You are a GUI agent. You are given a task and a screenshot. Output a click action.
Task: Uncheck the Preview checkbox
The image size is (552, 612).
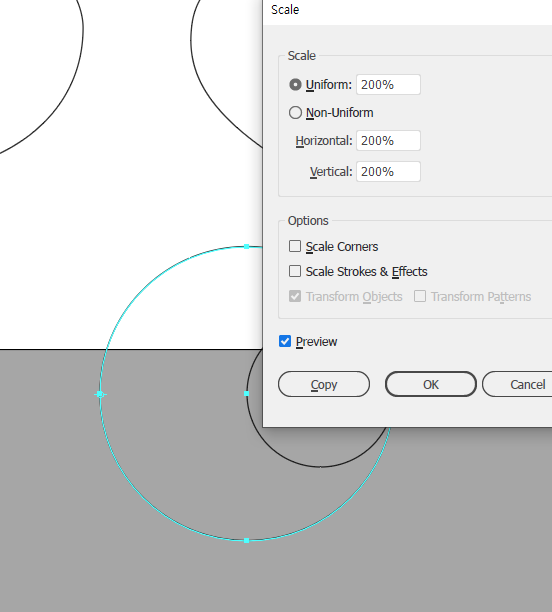point(285,341)
